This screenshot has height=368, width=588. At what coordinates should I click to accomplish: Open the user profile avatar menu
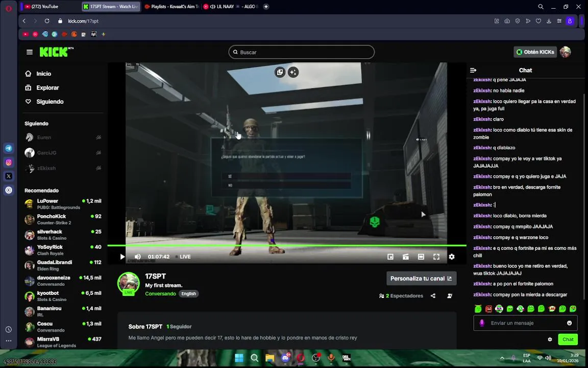pos(565,52)
